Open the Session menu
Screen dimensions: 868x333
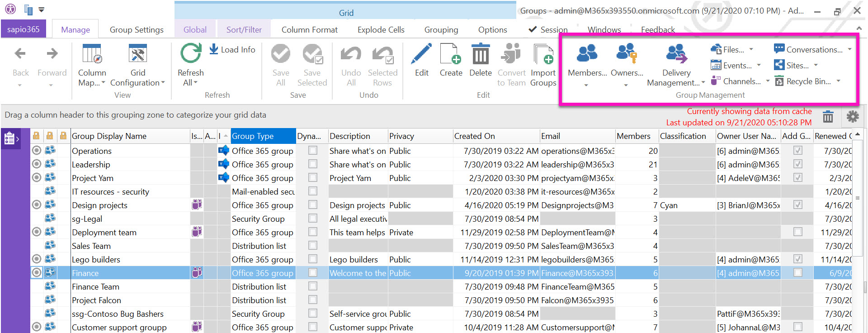[548, 29]
